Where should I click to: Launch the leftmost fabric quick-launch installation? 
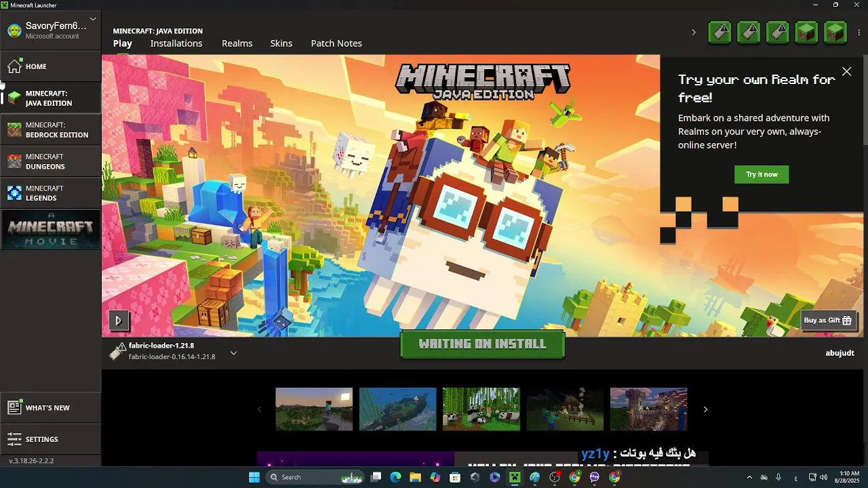tap(719, 32)
